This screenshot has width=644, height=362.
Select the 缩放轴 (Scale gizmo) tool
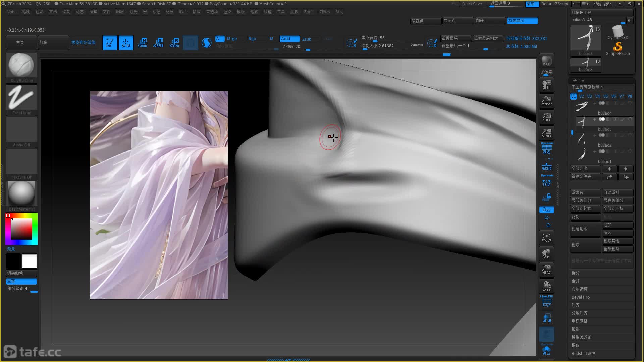[158, 43]
